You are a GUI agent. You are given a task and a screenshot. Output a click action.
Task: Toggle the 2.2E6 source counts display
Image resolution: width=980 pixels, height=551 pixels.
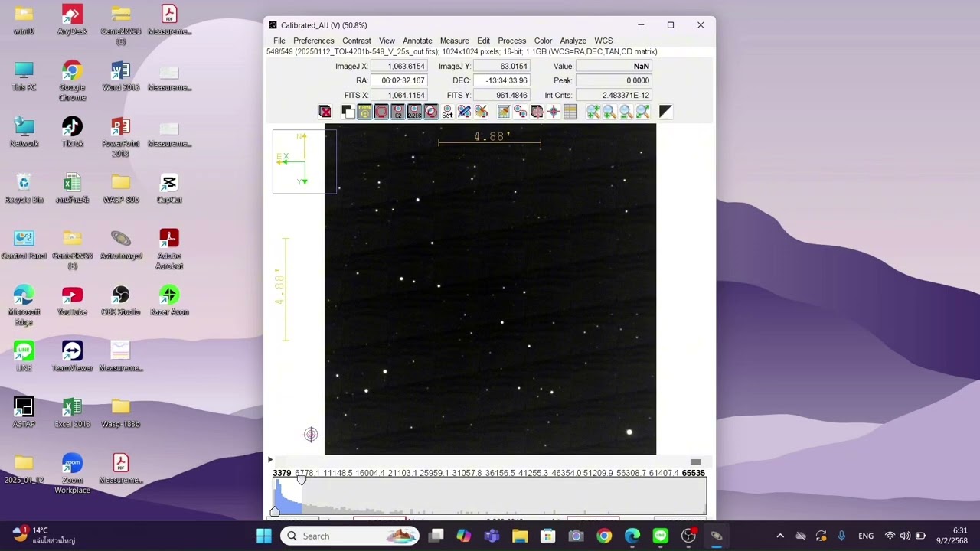pos(414,112)
